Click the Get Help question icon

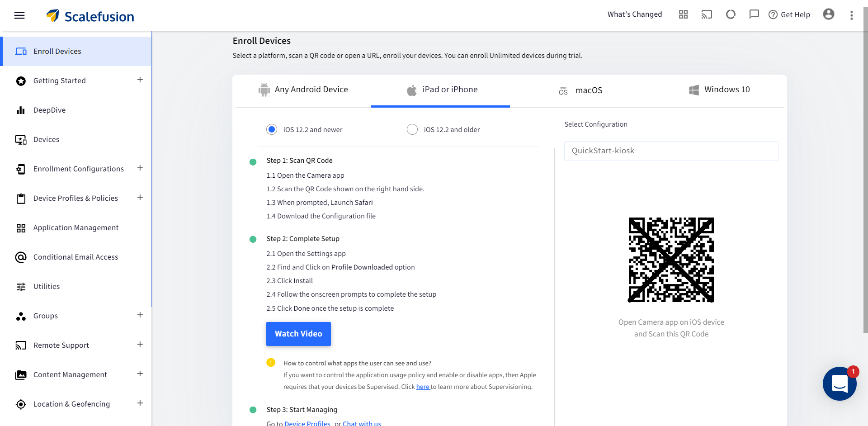(773, 14)
